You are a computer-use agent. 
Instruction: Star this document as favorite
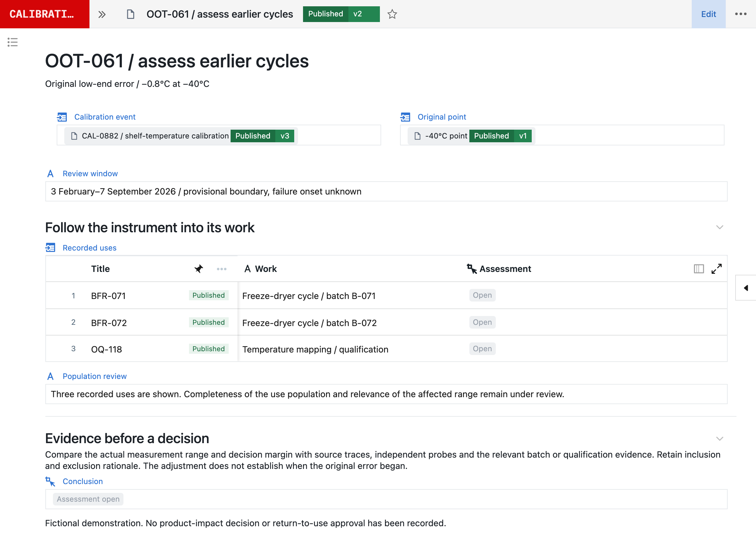pos(392,14)
